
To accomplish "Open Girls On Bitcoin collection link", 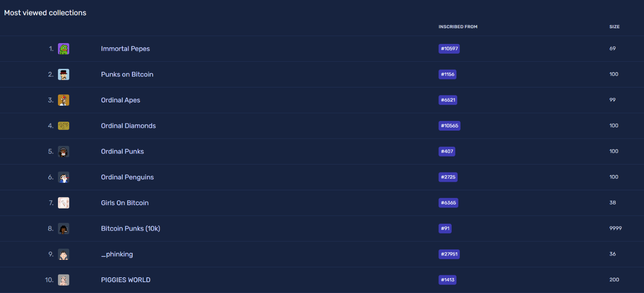I will pos(125,203).
